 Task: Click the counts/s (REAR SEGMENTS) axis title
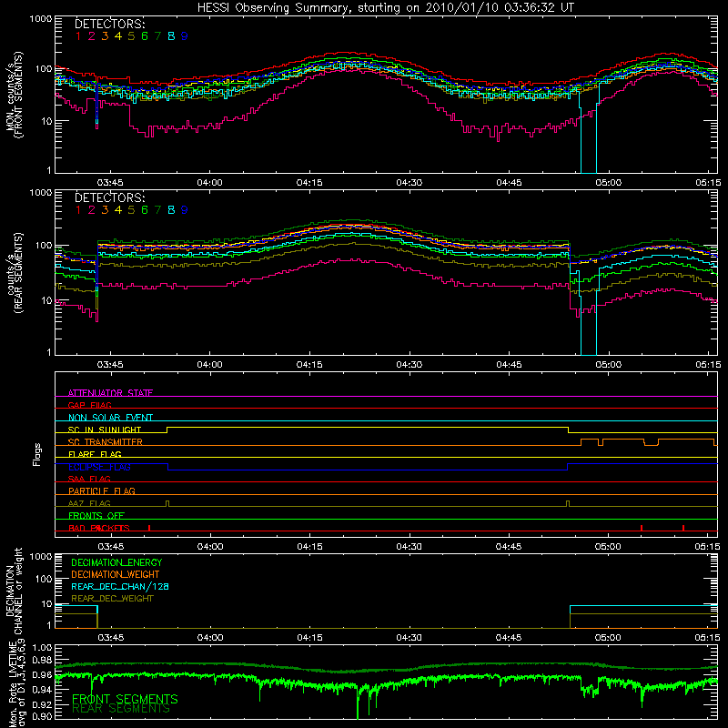tap(15, 273)
